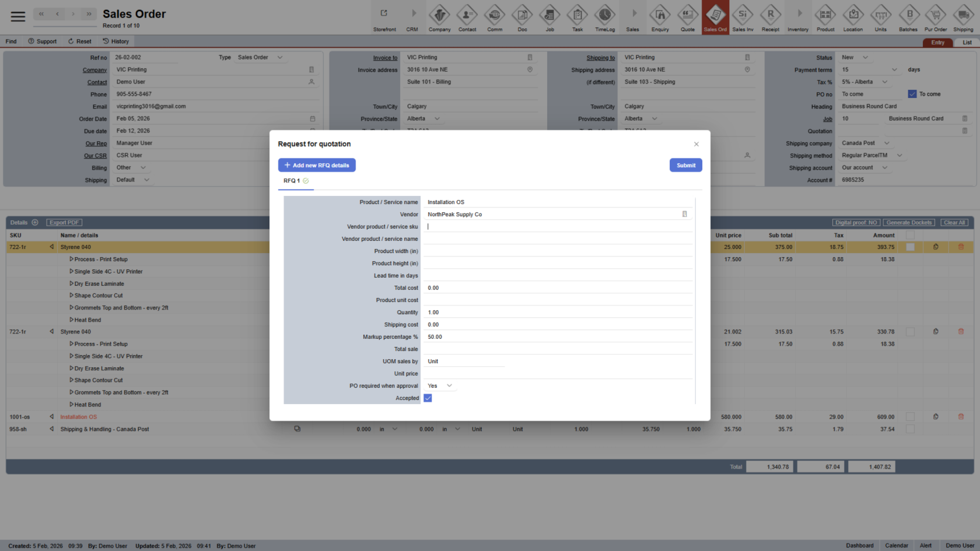This screenshot has height=551, width=980.
Task: Go to the Inventory module
Action: click(x=797, y=17)
